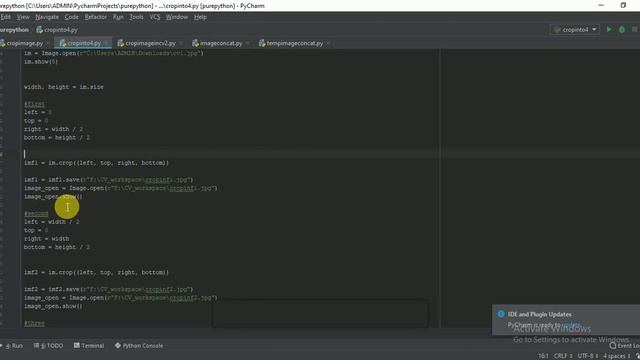Open the Terminal tool window
This screenshot has width=640, height=360.
[89, 345]
